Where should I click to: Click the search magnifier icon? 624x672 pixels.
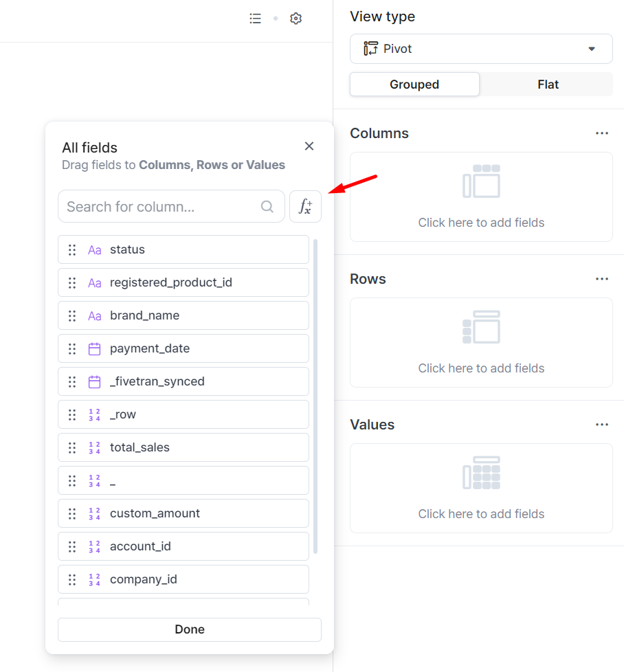267,206
